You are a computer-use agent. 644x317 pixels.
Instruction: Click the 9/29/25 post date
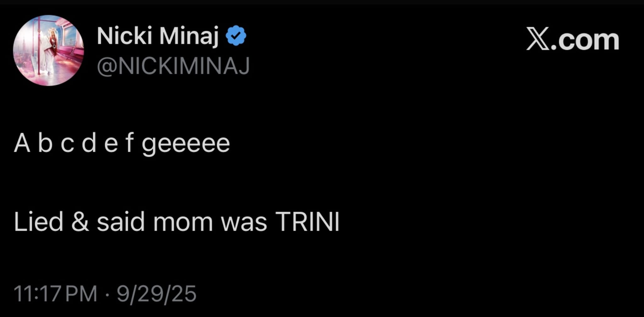click(x=157, y=294)
